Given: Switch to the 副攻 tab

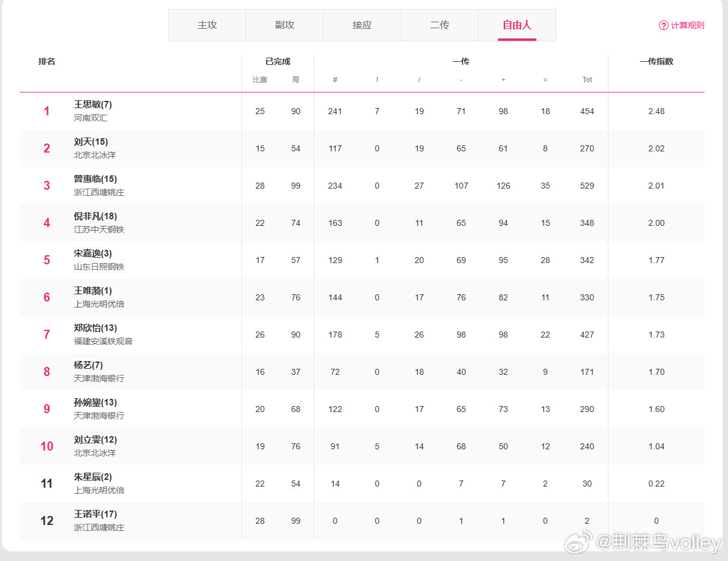Looking at the screenshot, I should [285, 25].
